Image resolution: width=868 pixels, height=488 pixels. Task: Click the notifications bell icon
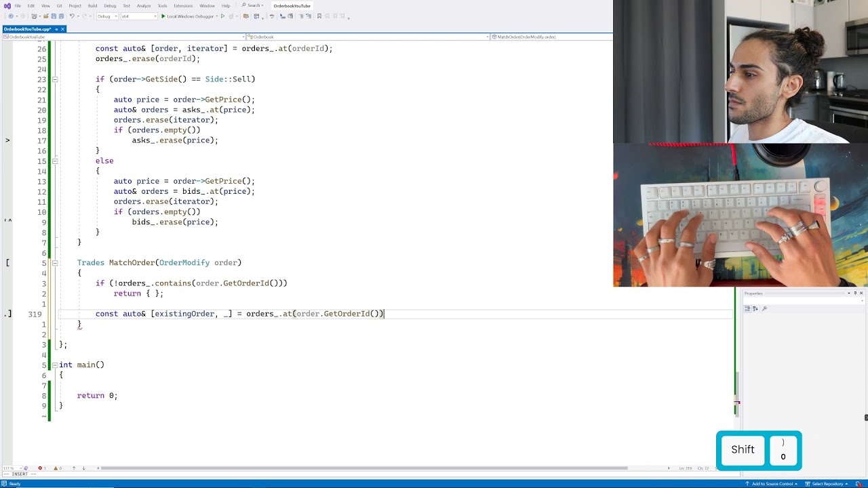[859, 484]
